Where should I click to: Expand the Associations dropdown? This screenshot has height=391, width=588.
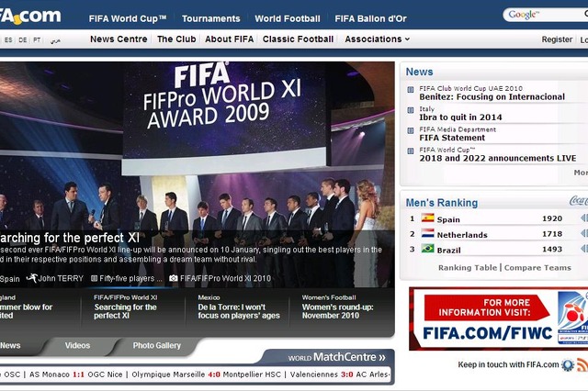click(x=378, y=39)
